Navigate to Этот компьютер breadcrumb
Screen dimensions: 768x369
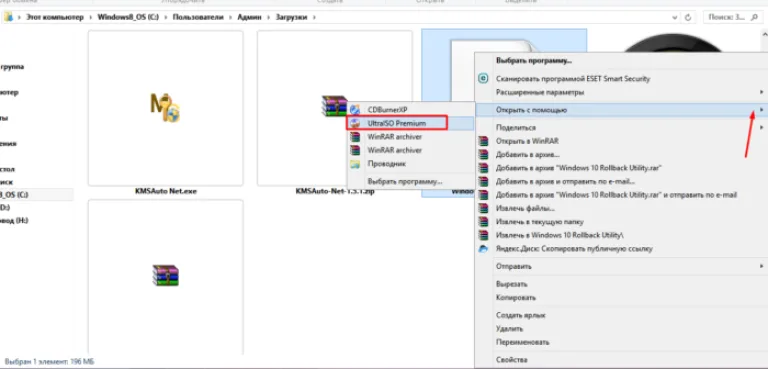pos(55,17)
